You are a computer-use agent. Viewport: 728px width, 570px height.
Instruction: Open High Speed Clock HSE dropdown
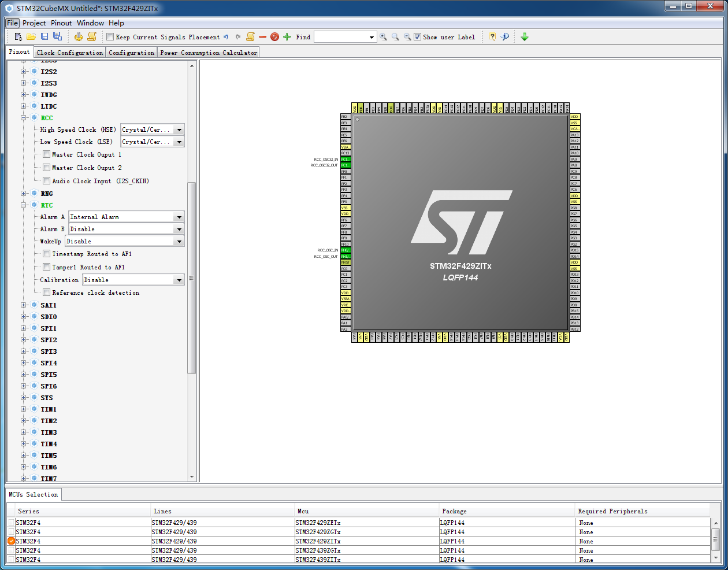[x=179, y=129]
